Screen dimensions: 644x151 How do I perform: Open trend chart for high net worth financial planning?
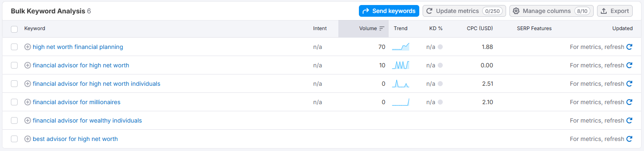[400, 47]
